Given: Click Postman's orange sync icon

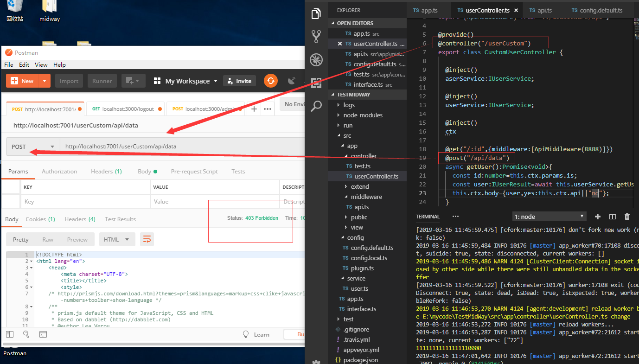Looking at the screenshot, I should pyautogui.click(x=270, y=80).
